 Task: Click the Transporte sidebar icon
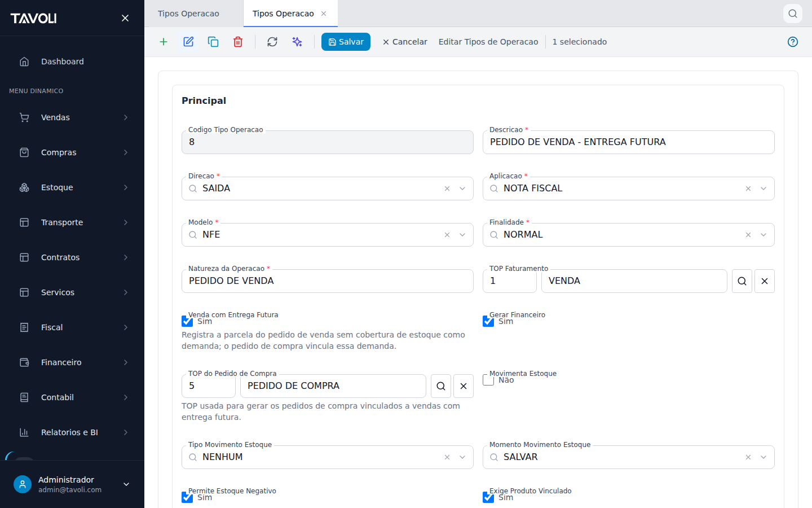[x=24, y=222]
